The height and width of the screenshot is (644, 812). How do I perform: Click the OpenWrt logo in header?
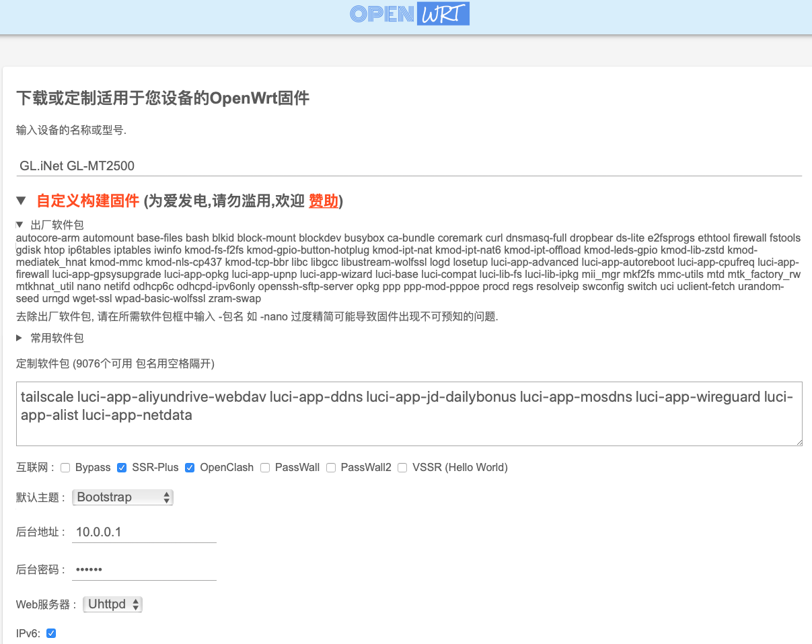409,15
